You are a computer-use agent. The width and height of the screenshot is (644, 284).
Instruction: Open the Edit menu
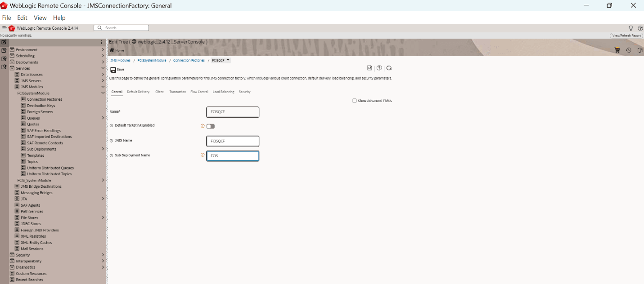[22, 18]
